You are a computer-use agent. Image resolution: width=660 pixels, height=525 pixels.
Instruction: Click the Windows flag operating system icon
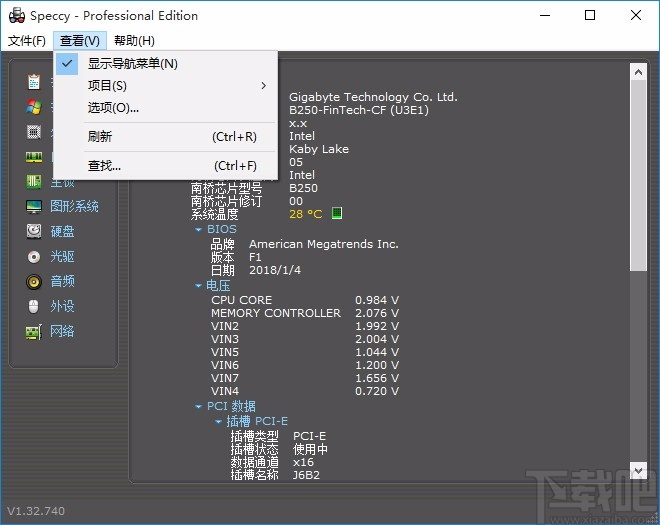click(34, 107)
